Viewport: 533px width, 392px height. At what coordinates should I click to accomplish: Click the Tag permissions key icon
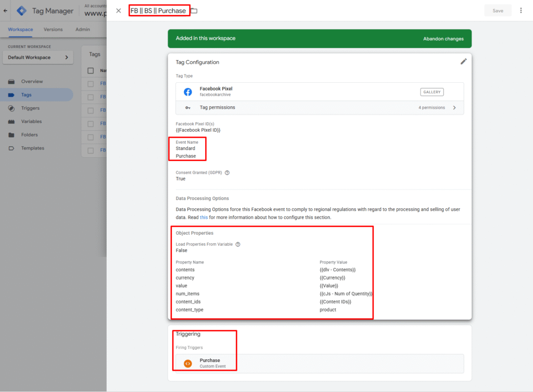(187, 108)
